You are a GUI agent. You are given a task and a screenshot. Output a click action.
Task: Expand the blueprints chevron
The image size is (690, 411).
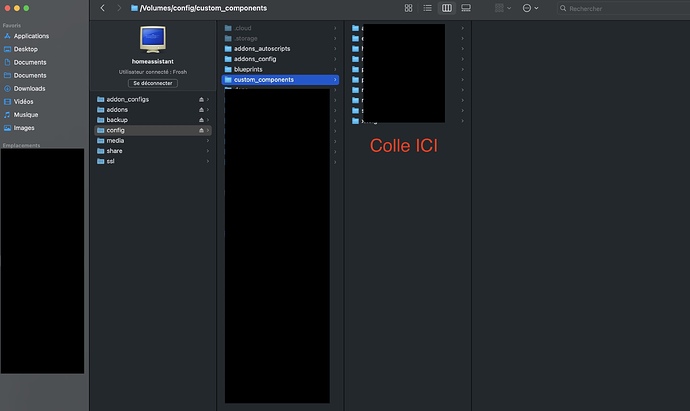click(x=335, y=69)
